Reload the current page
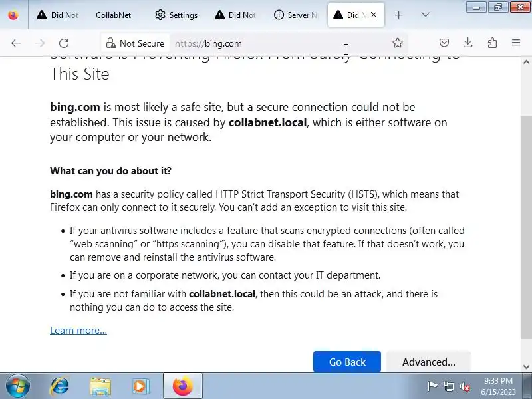Screen dimensions: 532x399 [x=64, y=43]
